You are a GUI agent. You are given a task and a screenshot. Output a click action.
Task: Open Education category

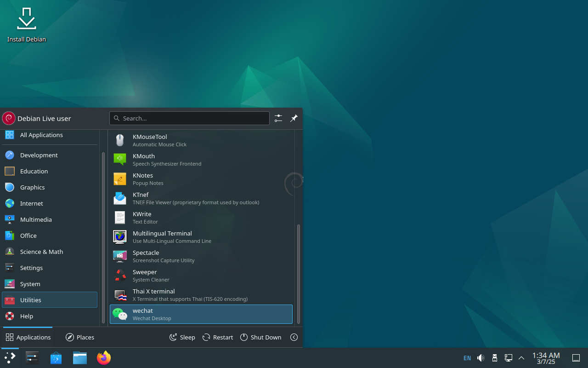click(x=50, y=171)
